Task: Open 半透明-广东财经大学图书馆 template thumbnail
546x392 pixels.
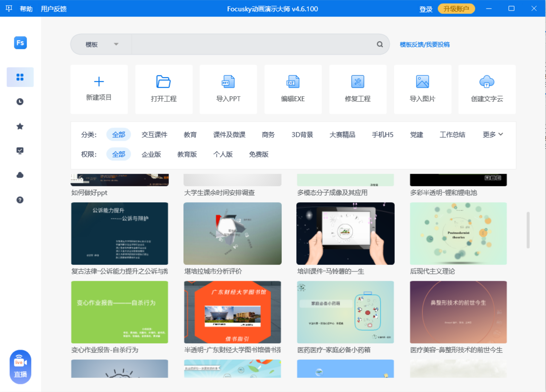Action: point(232,312)
